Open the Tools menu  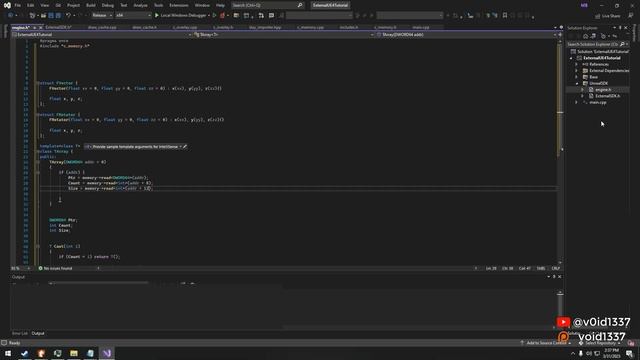point(158,5)
